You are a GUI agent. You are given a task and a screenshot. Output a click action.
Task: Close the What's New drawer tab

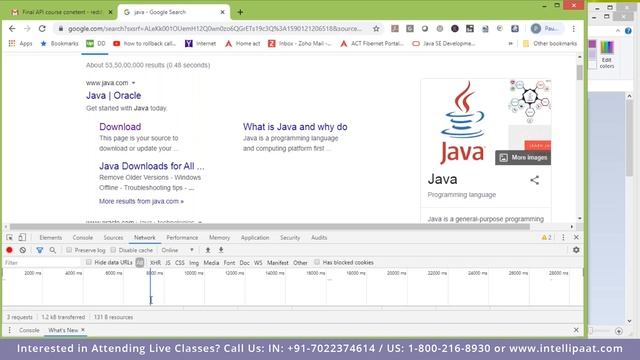tap(83, 330)
